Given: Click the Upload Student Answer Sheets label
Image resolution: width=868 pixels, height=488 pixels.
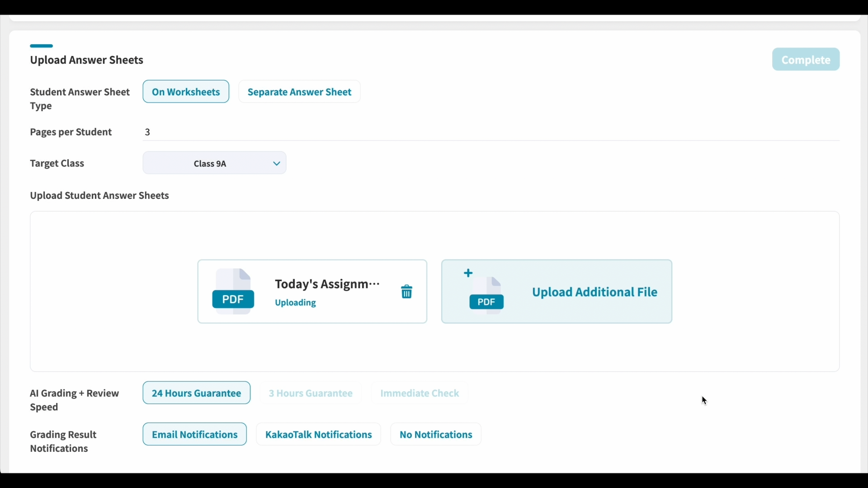Looking at the screenshot, I should tap(99, 196).
